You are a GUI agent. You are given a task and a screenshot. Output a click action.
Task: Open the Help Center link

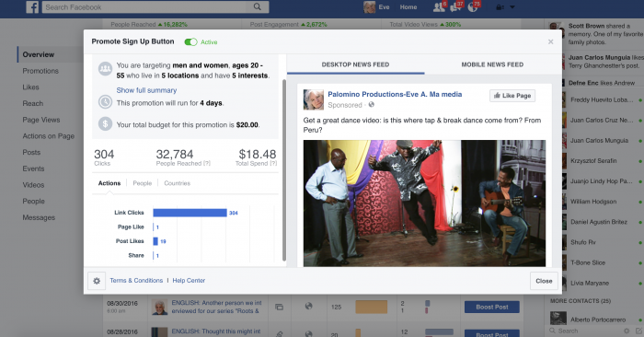[x=189, y=280]
